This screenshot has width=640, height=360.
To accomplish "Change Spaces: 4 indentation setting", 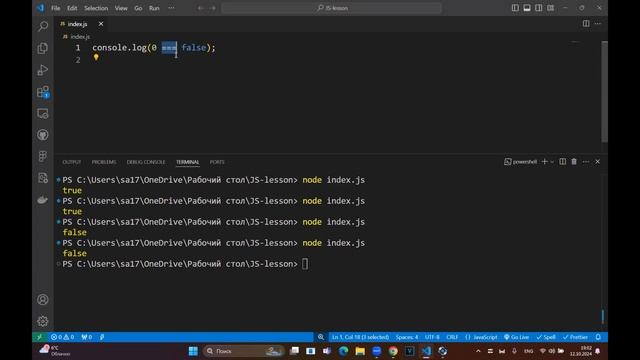I will coord(407,337).
